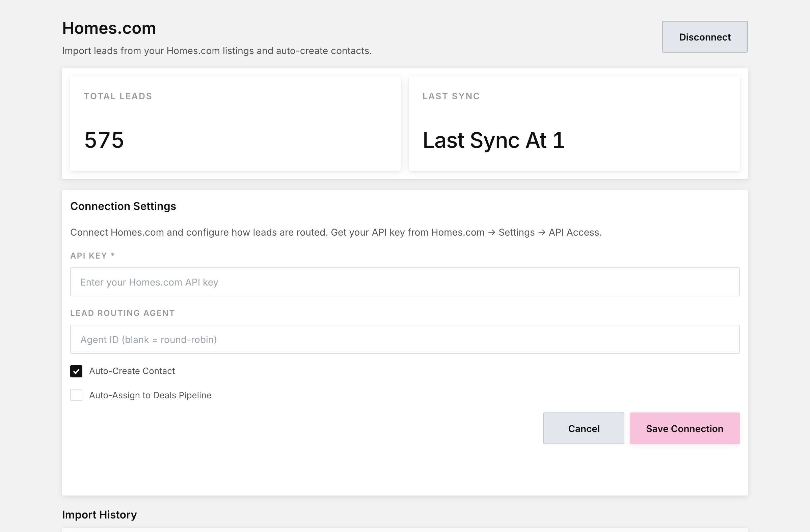The image size is (810, 532).
Task: Click the Lead Routing Agent ID field
Action: pos(405,339)
